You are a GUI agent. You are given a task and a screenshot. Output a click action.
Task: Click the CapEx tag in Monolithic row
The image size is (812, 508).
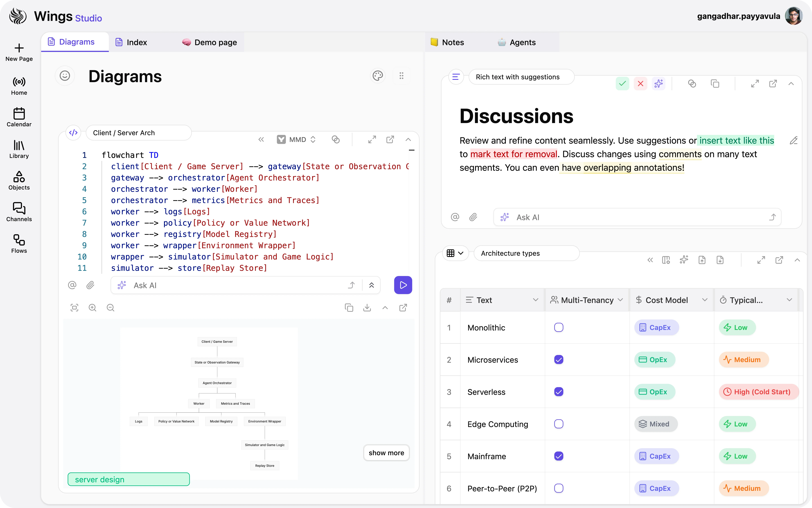coord(656,328)
